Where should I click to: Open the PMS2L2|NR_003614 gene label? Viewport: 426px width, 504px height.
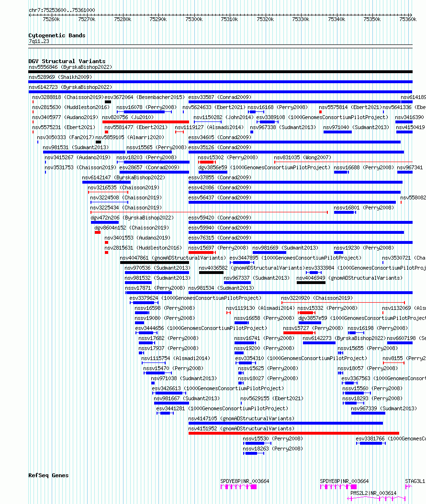pos(373,493)
